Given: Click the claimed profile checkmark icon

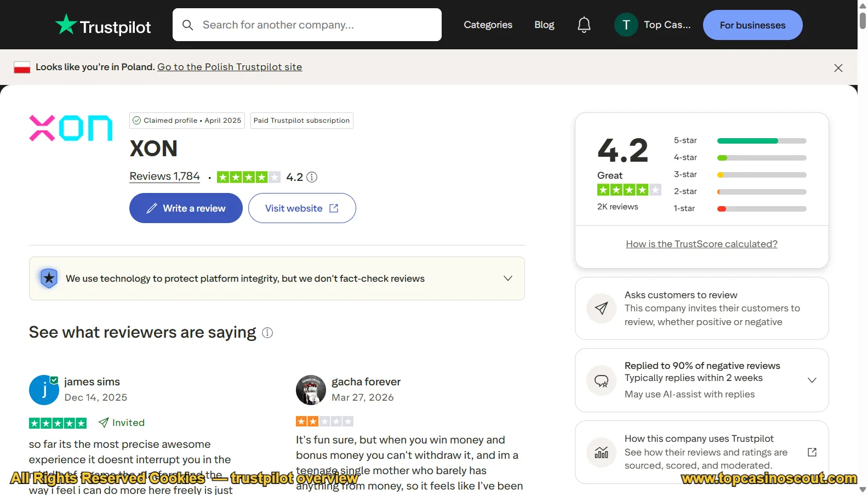Looking at the screenshot, I should coord(137,121).
